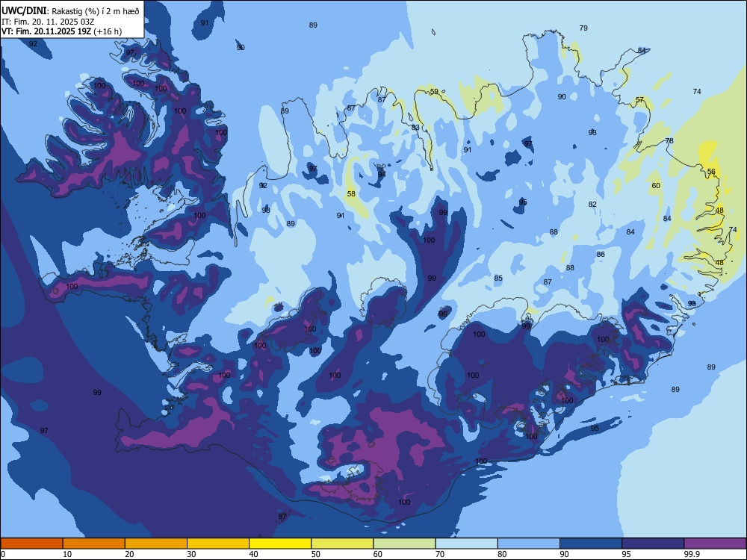
Task: Click the light orange 20–30 legend swatch
Action: coord(156,544)
